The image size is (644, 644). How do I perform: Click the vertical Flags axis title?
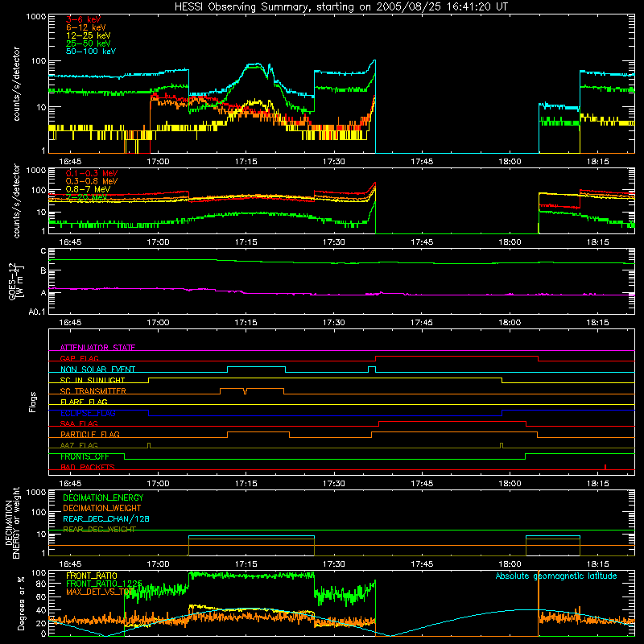coord(32,402)
